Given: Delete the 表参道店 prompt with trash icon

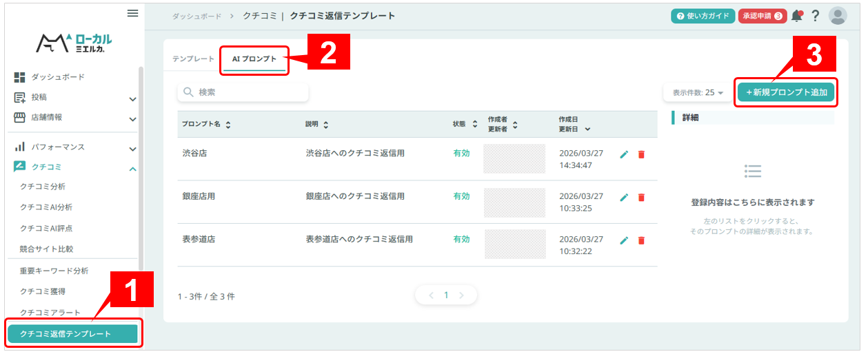Looking at the screenshot, I should 641,240.
